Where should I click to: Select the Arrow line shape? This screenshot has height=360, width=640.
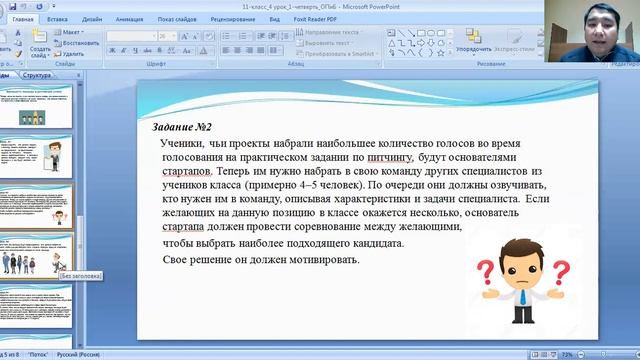pos(411,33)
